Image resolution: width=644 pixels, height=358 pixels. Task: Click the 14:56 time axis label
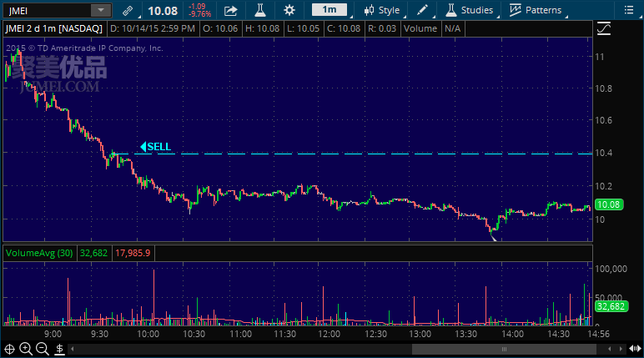point(598,334)
